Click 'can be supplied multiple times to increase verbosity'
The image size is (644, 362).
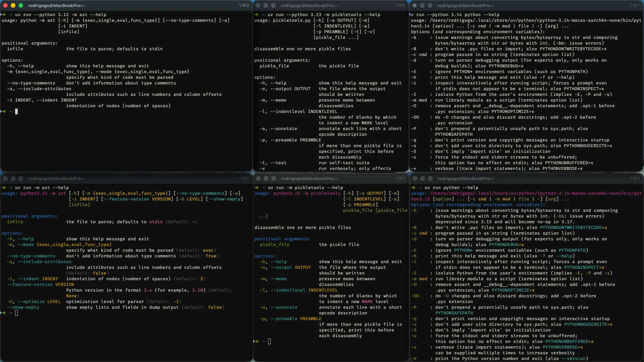point(505,353)
